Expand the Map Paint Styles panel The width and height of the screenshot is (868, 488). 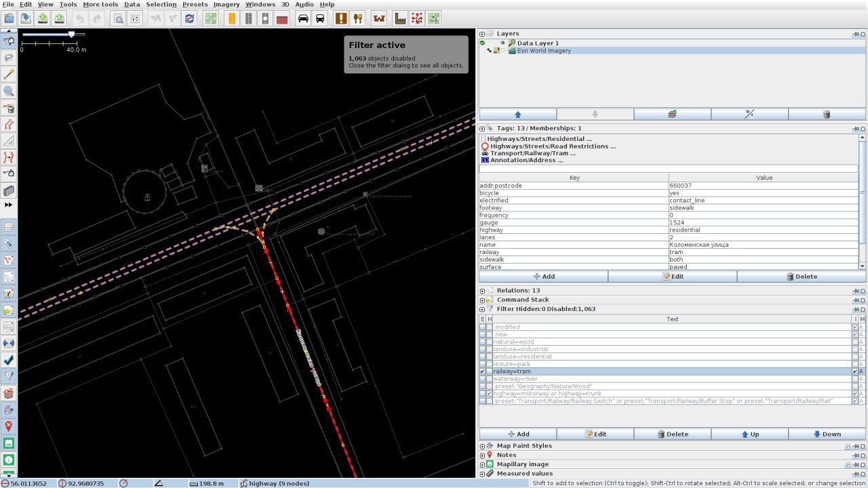[x=482, y=446]
